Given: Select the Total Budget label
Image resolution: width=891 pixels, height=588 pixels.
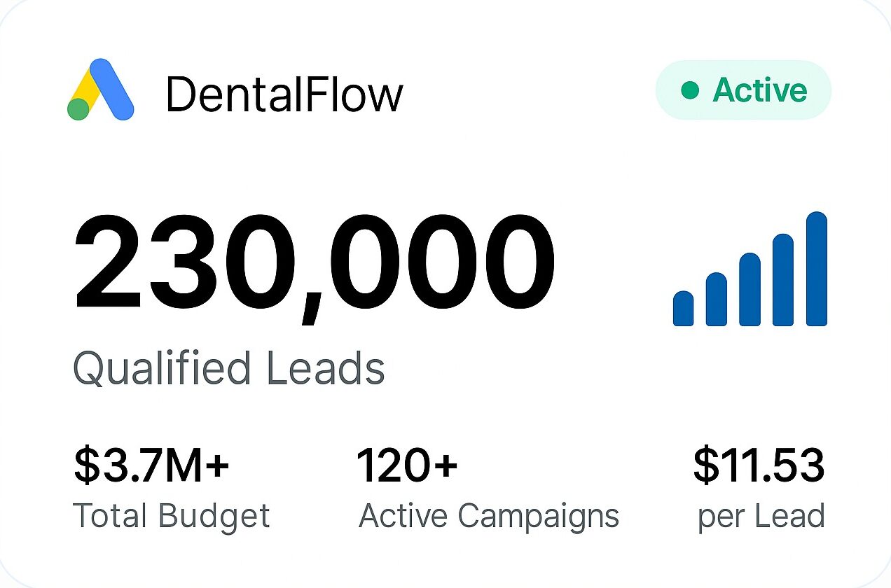Looking at the screenshot, I should (x=172, y=517).
